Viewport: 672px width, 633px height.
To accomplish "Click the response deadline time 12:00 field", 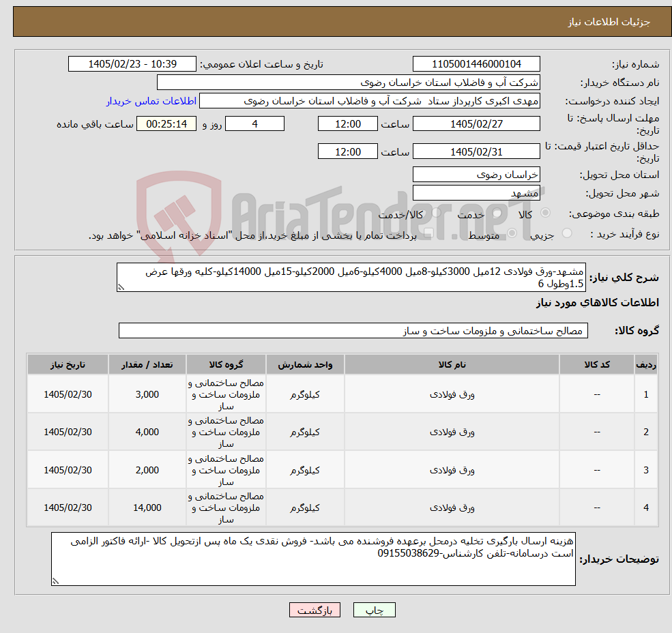I will pos(347,124).
